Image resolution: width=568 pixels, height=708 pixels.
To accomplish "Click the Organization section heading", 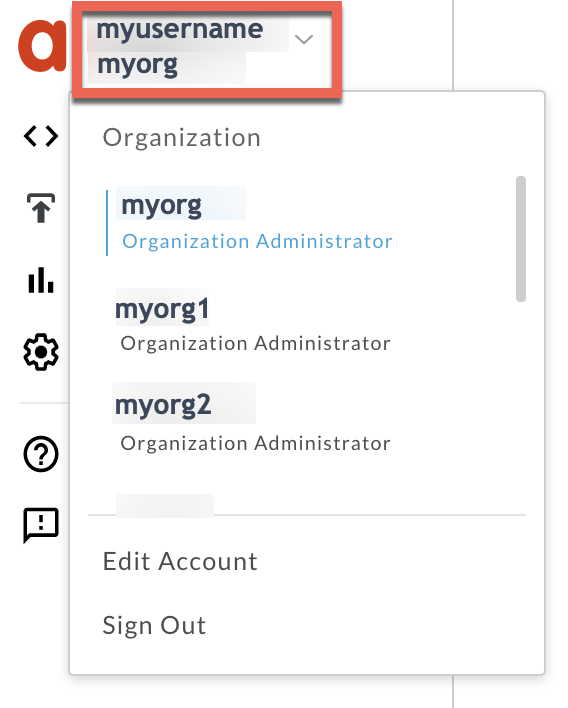I will point(182,138).
